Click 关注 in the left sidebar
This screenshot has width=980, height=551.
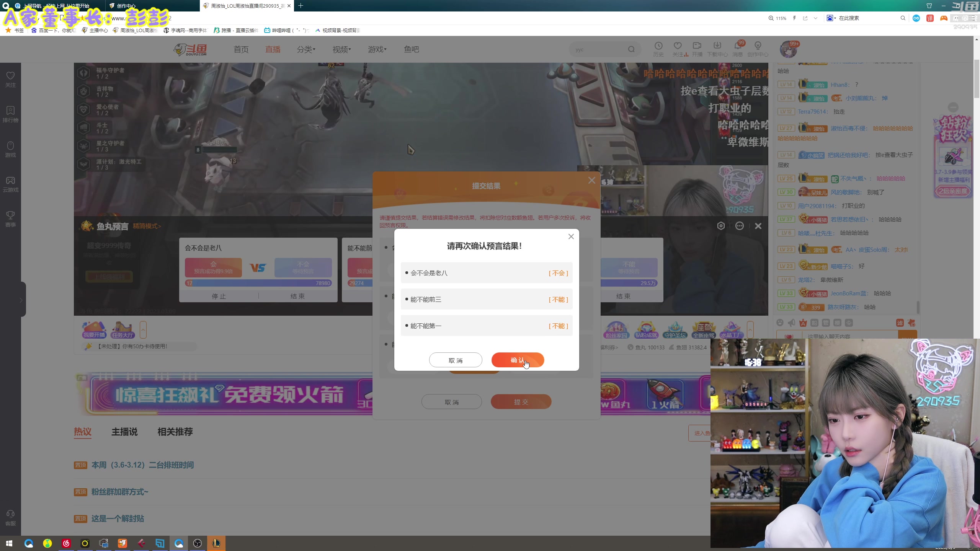tap(10, 80)
